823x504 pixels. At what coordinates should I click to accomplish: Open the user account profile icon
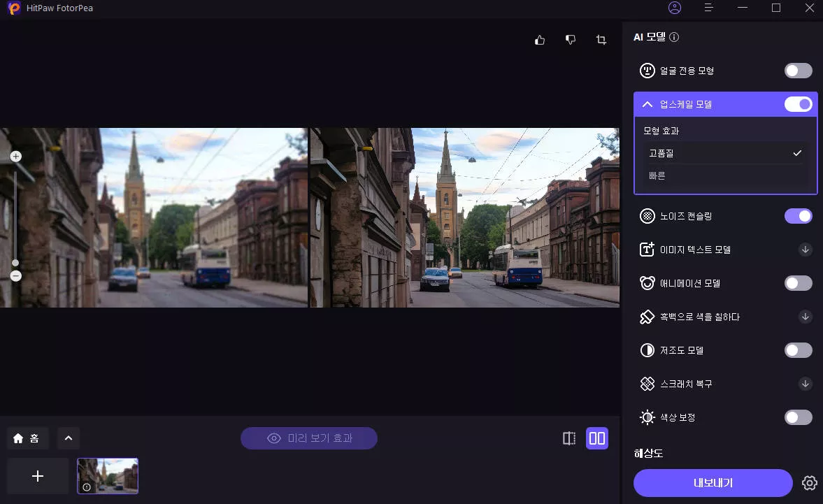pyautogui.click(x=675, y=8)
